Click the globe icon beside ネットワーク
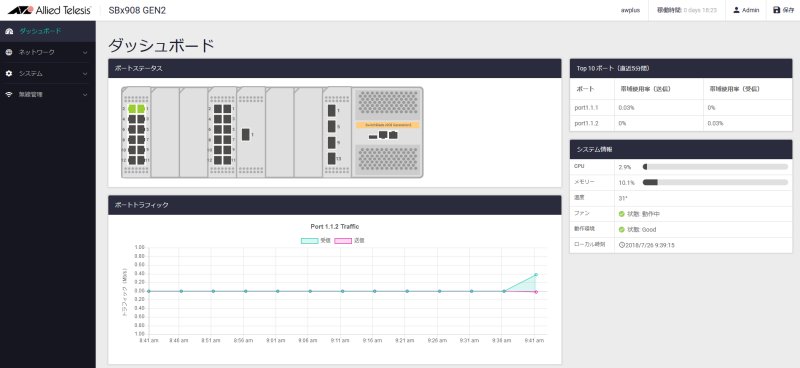Screen dimensions: 800x368 tap(9, 52)
